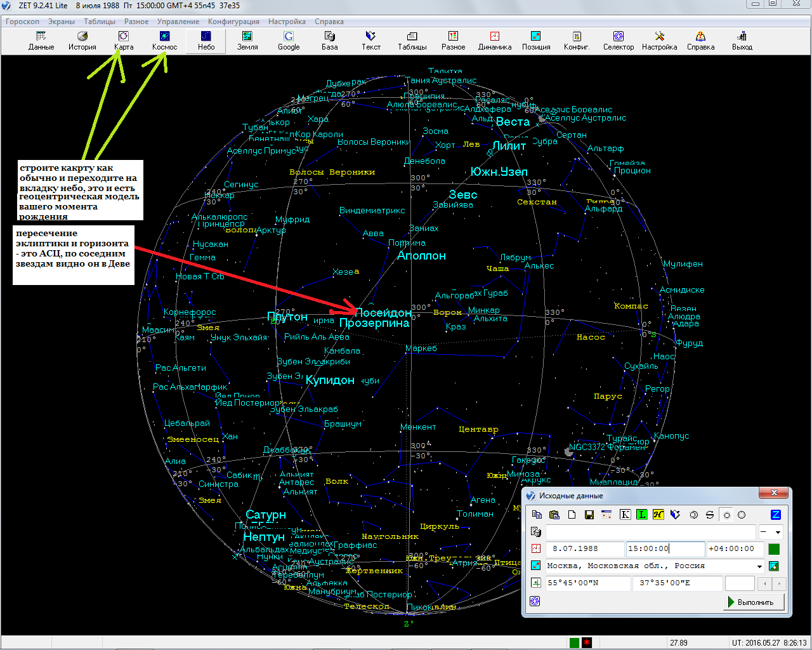Click the right arrow next to coordinates
The height and width of the screenshot is (650, 812).
[780, 583]
